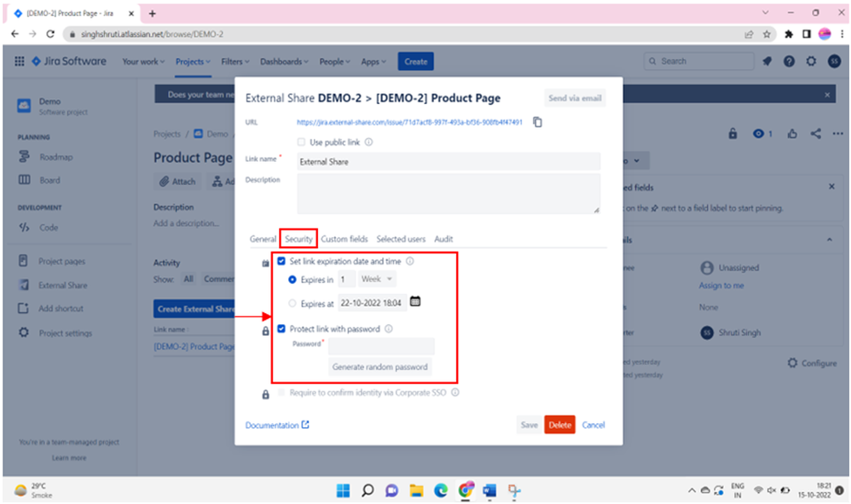Uncheck Protect link with password

click(281, 328)
